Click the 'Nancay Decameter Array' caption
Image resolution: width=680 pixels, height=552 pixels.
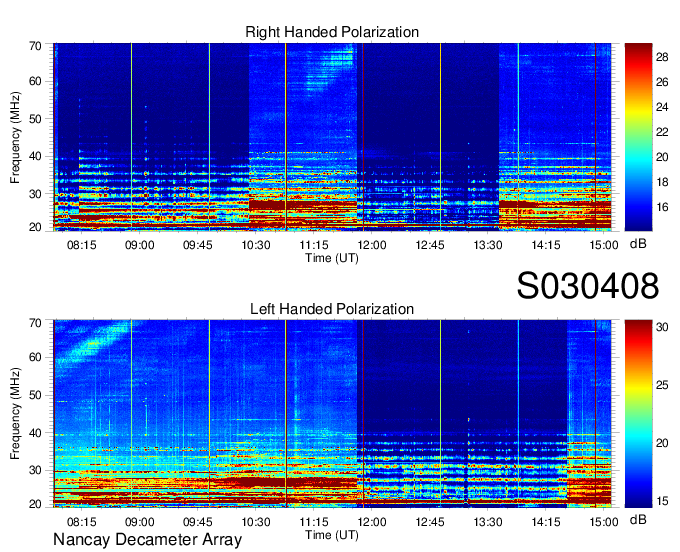[147, 540]
